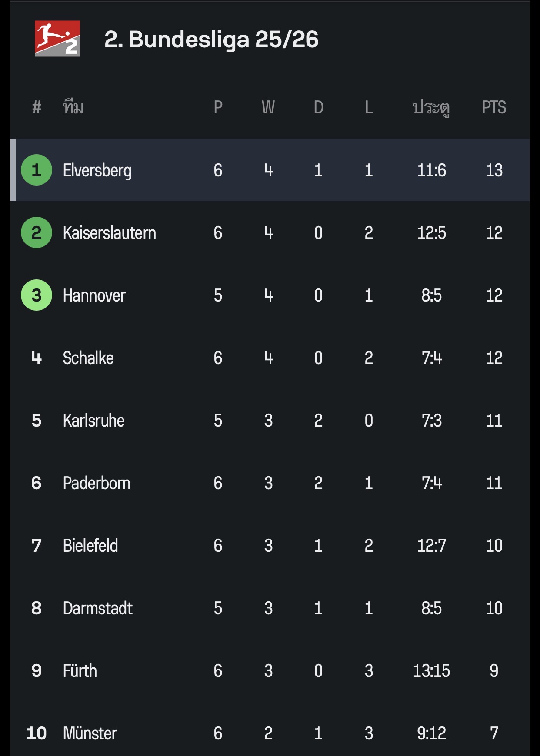
Task: Sort by the W wins column header
Action: (x=268, y=107)
